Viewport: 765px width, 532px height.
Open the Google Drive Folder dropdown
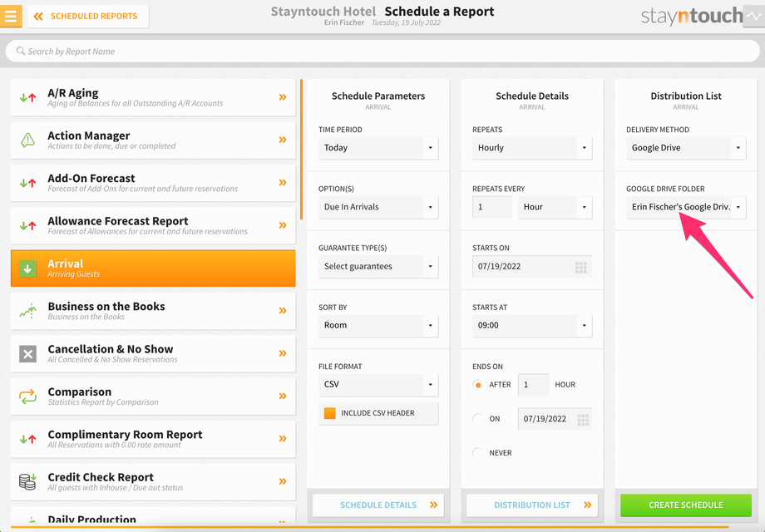coord(686,207)
